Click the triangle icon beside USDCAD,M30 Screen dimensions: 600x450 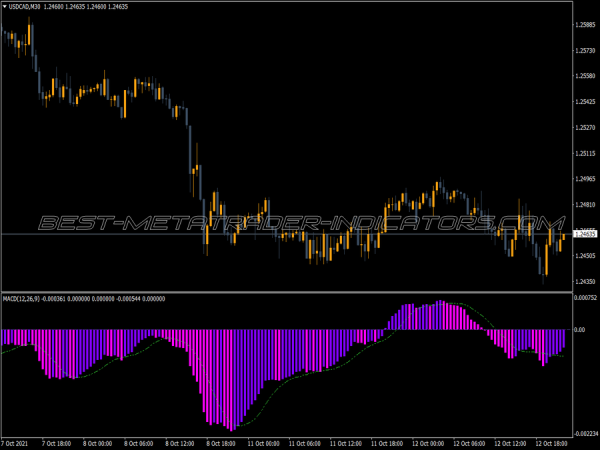pyautogui.click(x=5, y=7)
